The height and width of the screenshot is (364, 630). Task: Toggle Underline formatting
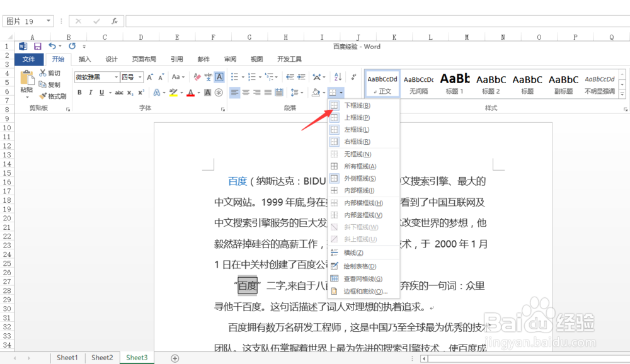101,93
